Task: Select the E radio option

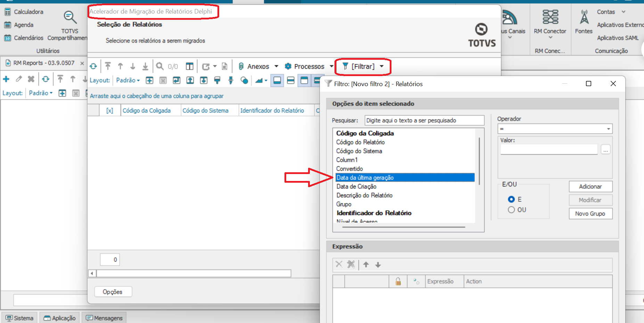Action: pos(511,199)
